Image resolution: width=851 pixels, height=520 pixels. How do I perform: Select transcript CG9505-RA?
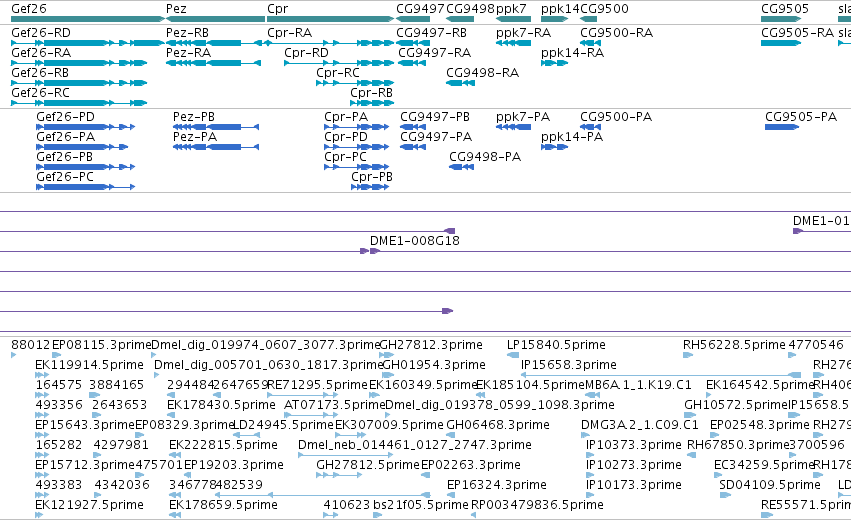[781, 43]
